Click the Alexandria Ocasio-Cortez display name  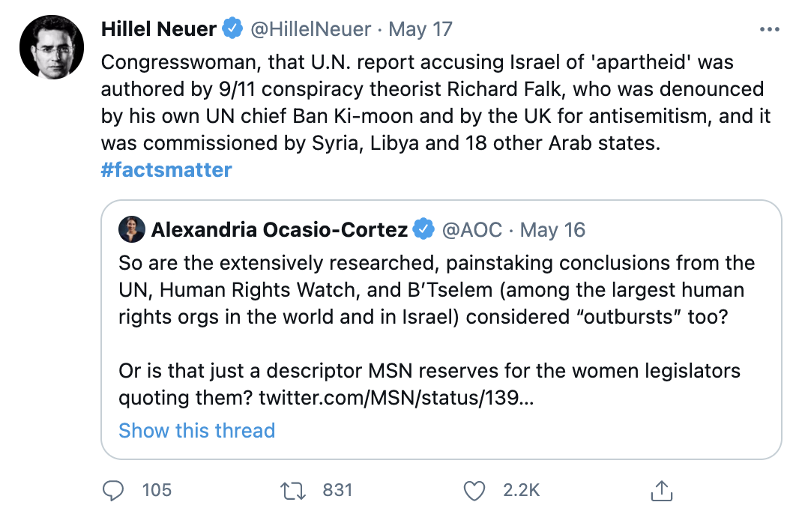[x=279, y=229]
